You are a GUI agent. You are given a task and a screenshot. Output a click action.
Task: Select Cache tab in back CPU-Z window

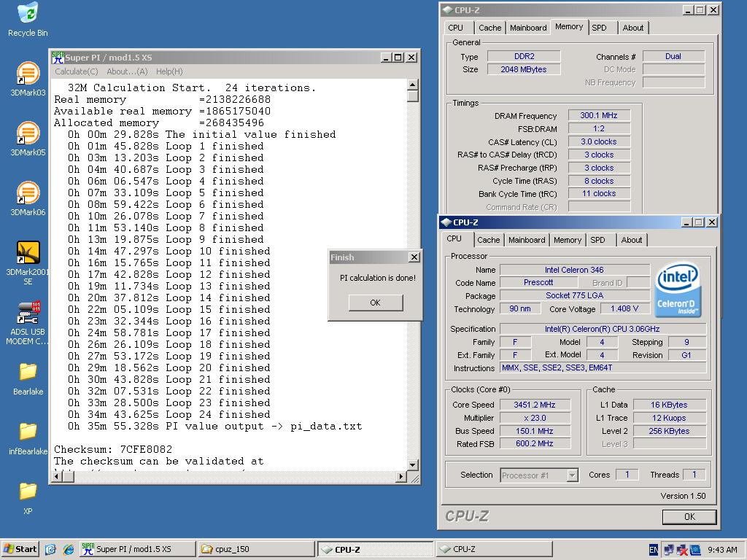[x=489, y=28]
